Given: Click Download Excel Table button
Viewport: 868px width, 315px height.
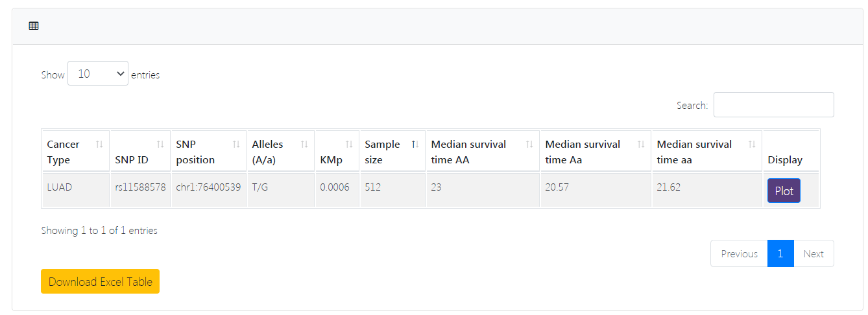Looking at the screenshot, I should point(100,281).
